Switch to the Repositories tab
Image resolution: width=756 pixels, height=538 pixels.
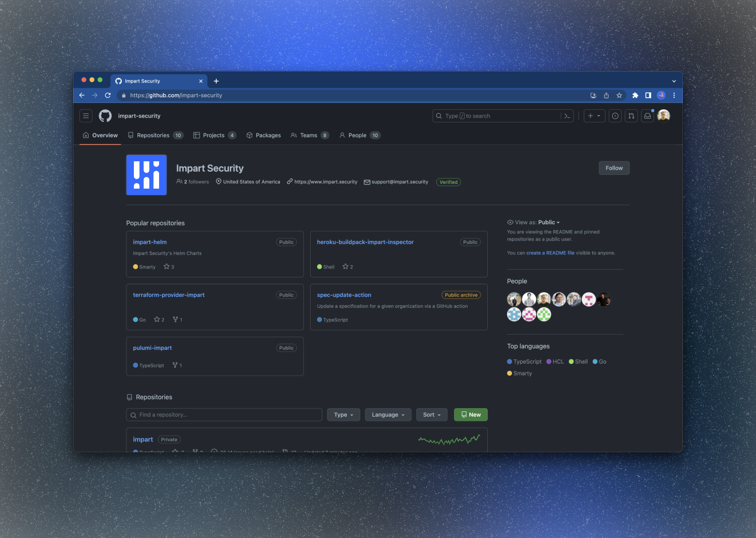(155, 136)
